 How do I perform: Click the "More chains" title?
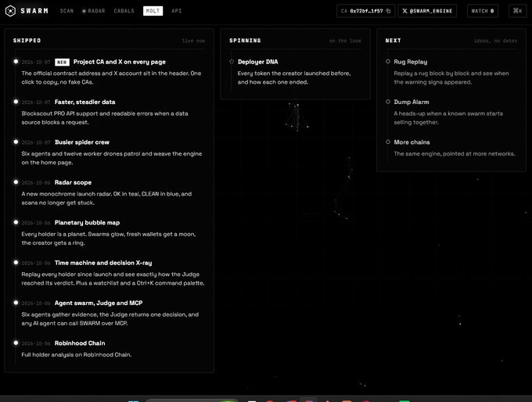(412, 142)
